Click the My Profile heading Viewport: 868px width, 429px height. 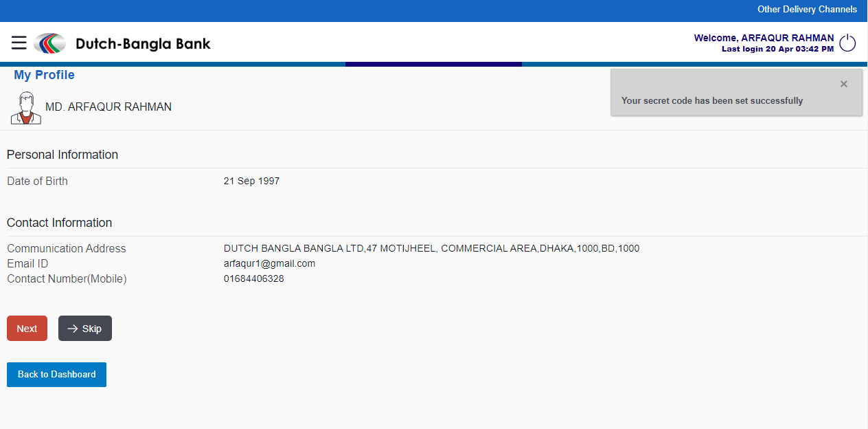pos(44,75)
